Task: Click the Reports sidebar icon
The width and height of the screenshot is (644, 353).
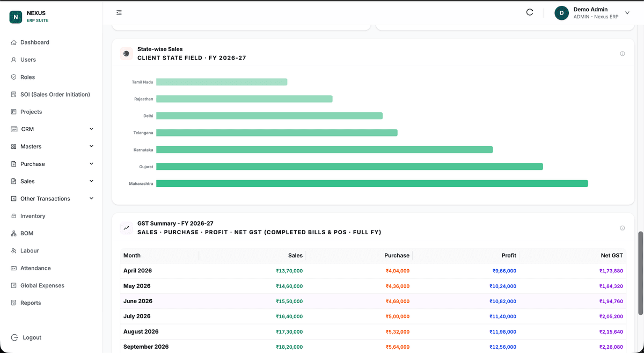Action: point(13,303)
